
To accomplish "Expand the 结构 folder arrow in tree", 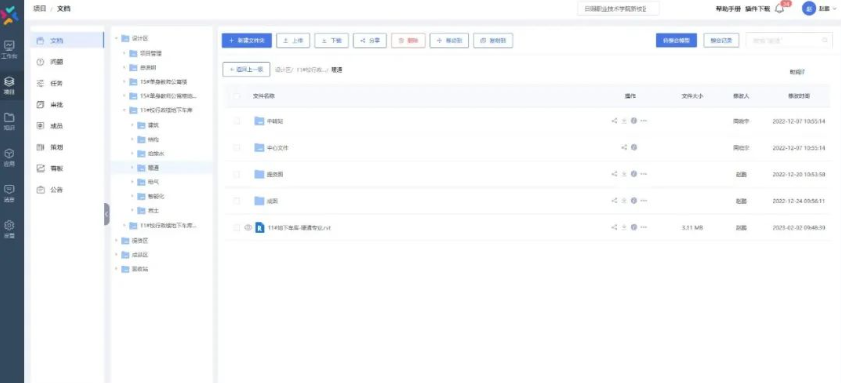I will pos(132,139).
